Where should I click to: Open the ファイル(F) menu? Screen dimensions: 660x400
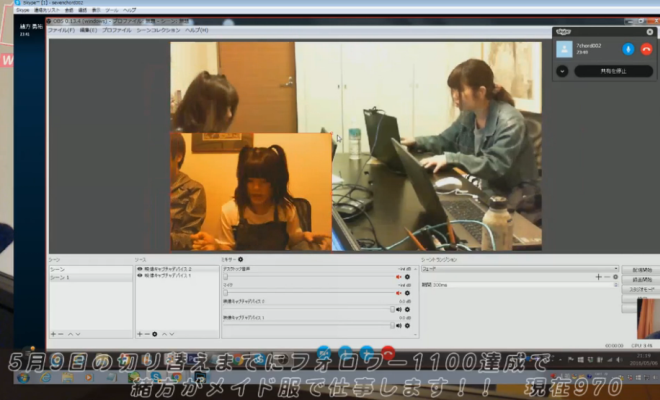point(61,30)
